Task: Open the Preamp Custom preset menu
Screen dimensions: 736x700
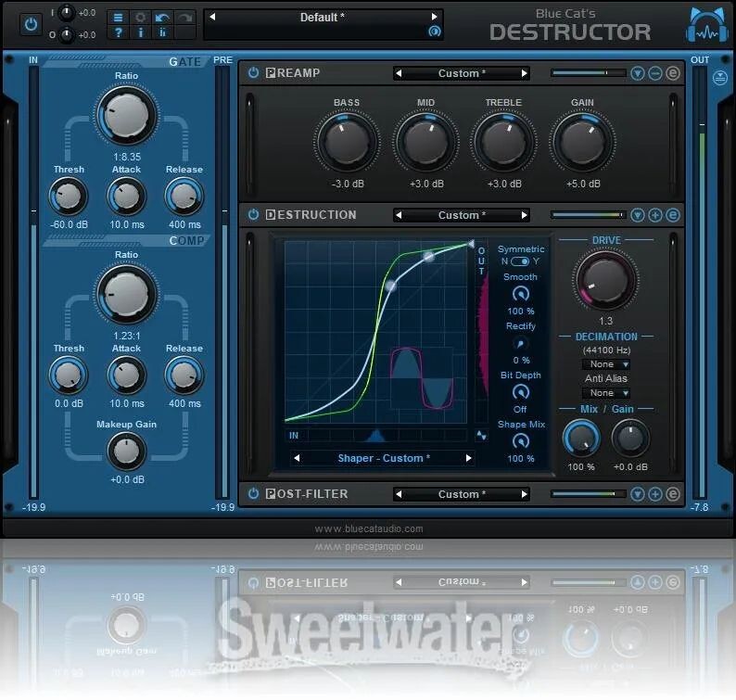Action: (x=462, y=73)
